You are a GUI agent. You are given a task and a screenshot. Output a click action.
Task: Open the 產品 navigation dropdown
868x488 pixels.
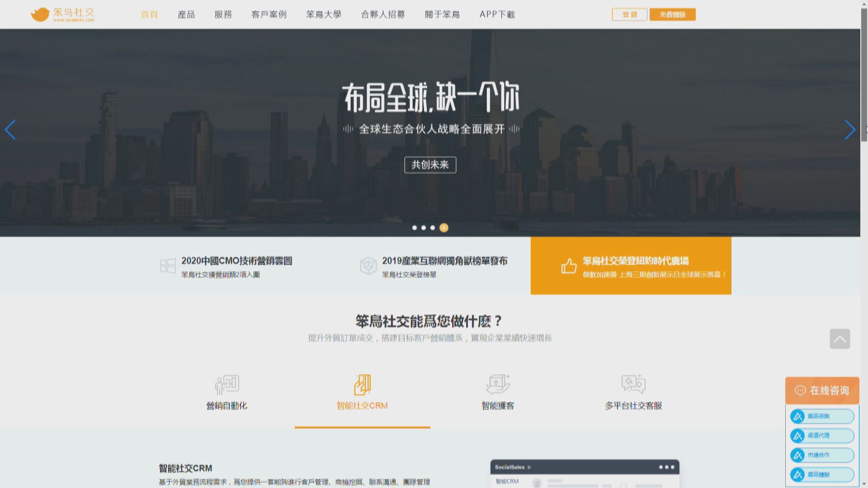(186, 14)
